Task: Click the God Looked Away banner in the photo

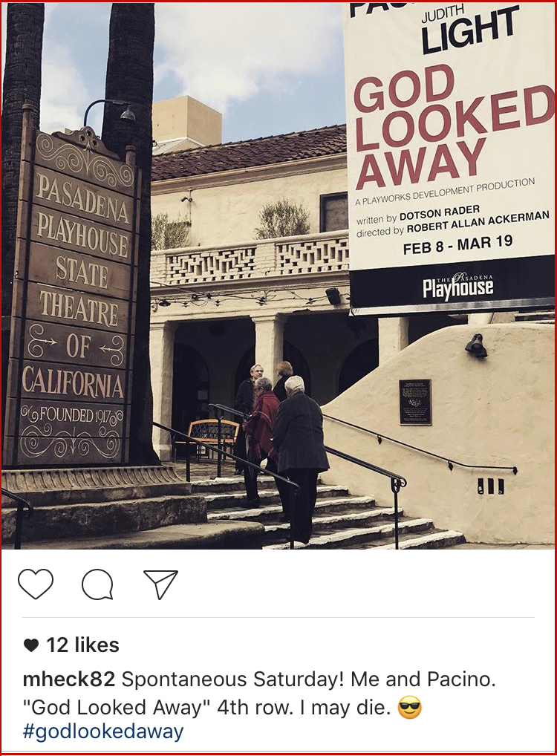Action: [451, 154]
